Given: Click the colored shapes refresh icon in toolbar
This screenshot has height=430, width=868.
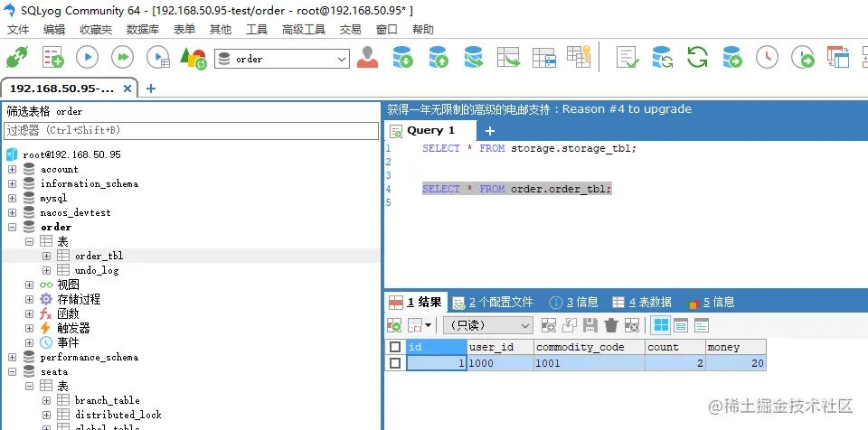Looking at the screenshot, I should click(x=193, y=58).
